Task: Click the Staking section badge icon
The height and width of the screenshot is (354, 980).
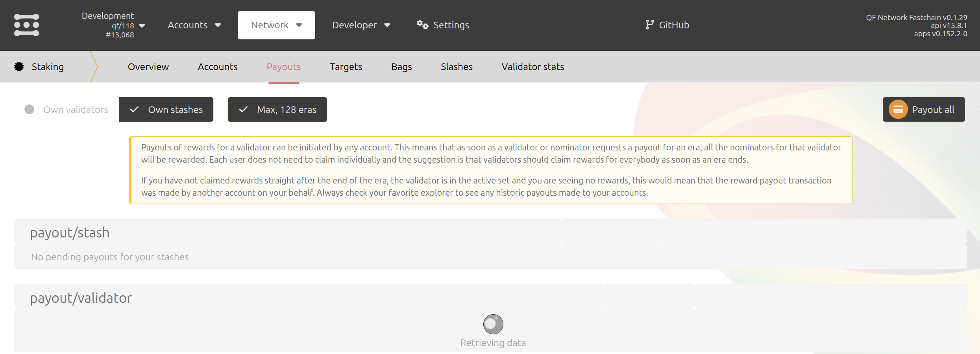Action: (19, 67)
